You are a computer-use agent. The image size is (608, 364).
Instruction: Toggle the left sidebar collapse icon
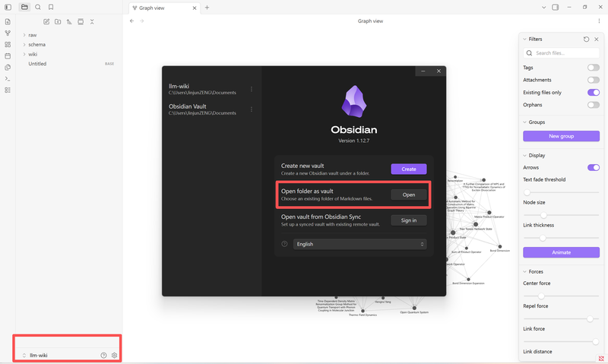[8, 7]
